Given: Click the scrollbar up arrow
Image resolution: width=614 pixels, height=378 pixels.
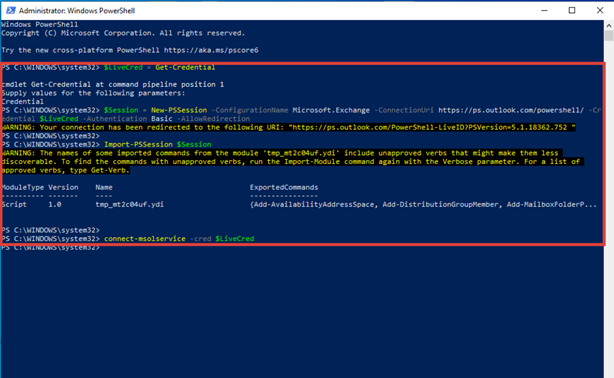Looking at the screenshot, I should coord(609,25).
